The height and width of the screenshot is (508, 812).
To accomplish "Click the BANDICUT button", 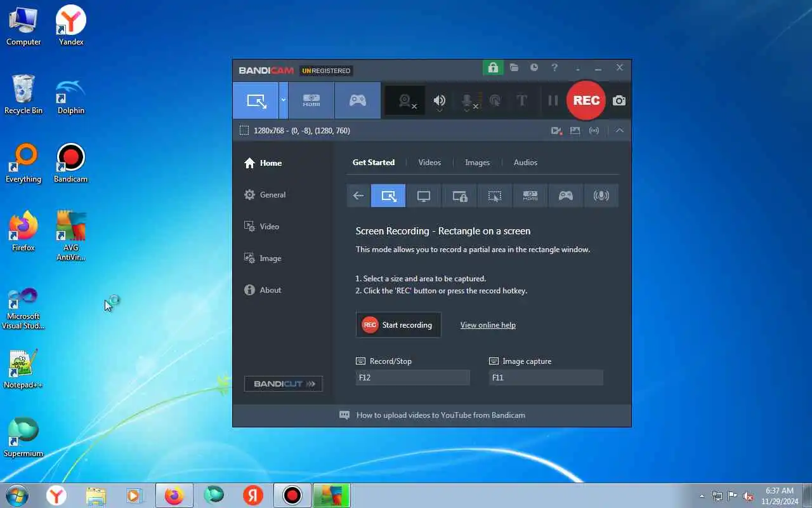I will click(284, 384).
